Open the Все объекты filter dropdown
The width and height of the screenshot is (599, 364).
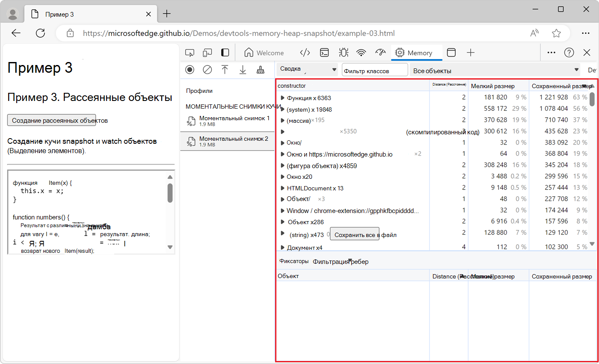[495, 70]
